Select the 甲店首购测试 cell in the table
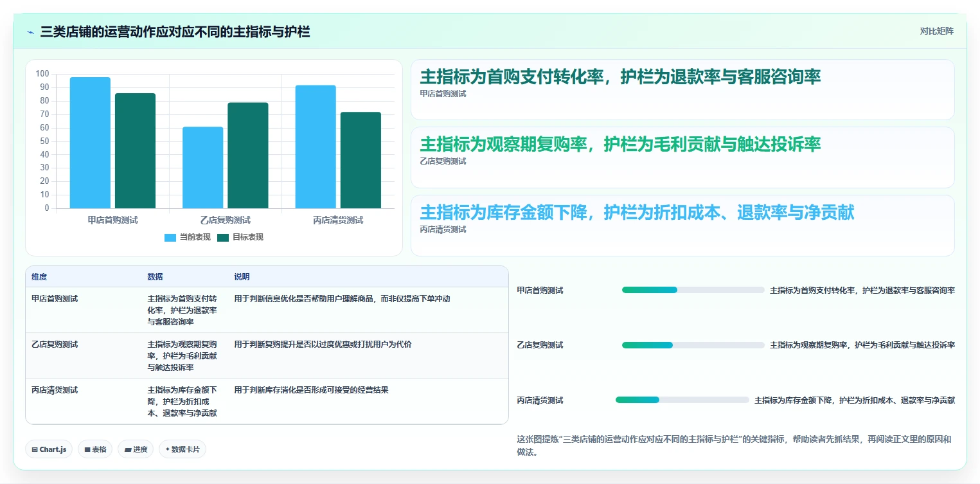980x484 pixels. tap(55, 299)
